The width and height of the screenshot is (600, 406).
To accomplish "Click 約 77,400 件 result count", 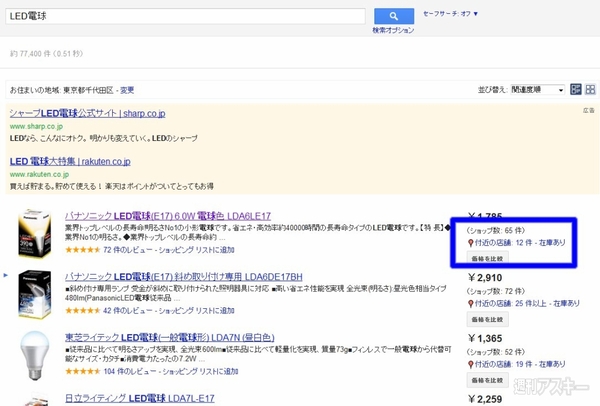I will point(46,54).
